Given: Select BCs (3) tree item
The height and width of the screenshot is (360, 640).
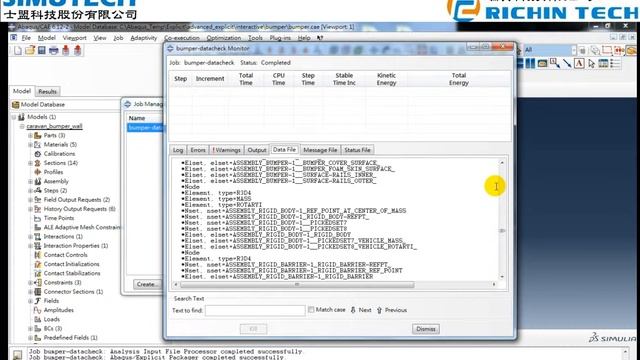Looking at the screenshot, I should point(53,329).
